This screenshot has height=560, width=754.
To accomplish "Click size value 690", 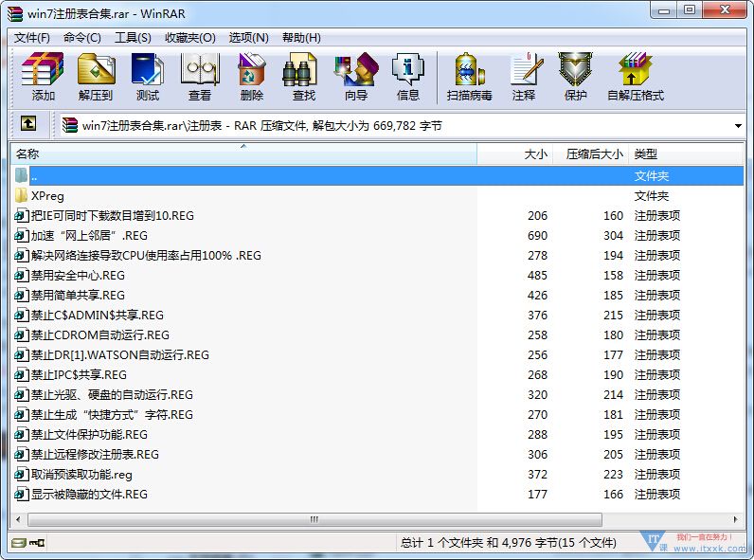I will [x=537, y=236].
